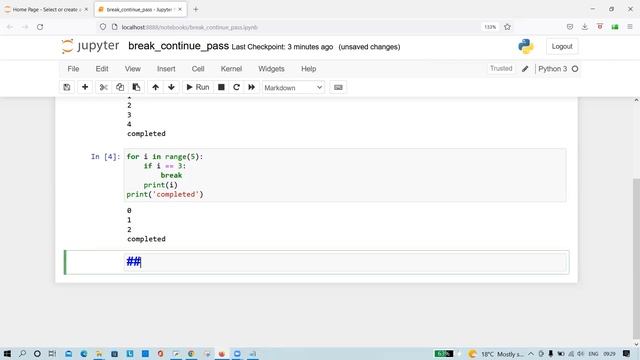Run the current cell
This screenshot has width=640, height=360.
(x=198, y=87)
